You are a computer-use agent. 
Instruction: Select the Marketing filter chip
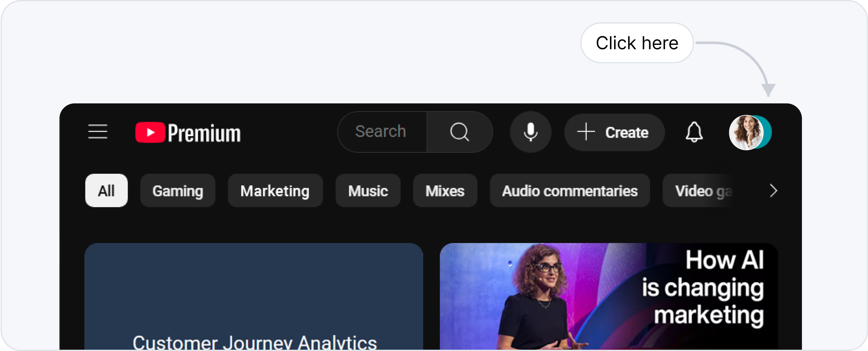(275, 190)
